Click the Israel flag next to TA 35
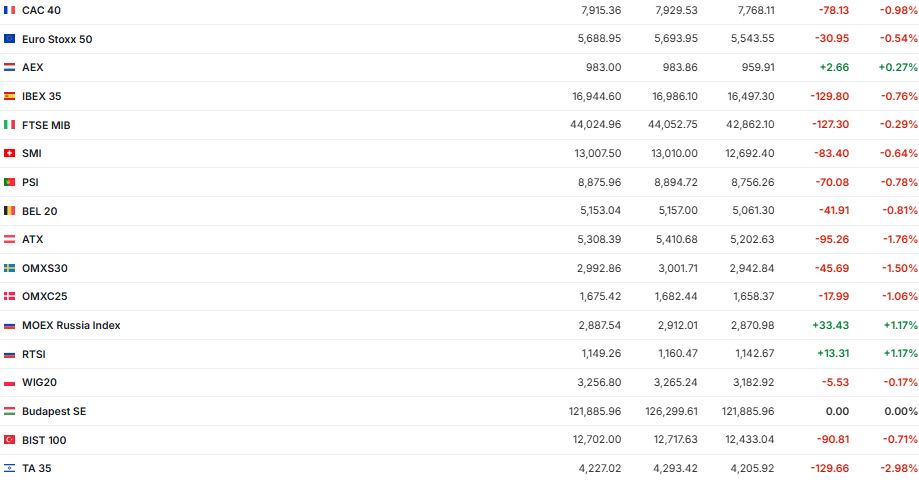The image size is (919, 482). coord(10,468)
